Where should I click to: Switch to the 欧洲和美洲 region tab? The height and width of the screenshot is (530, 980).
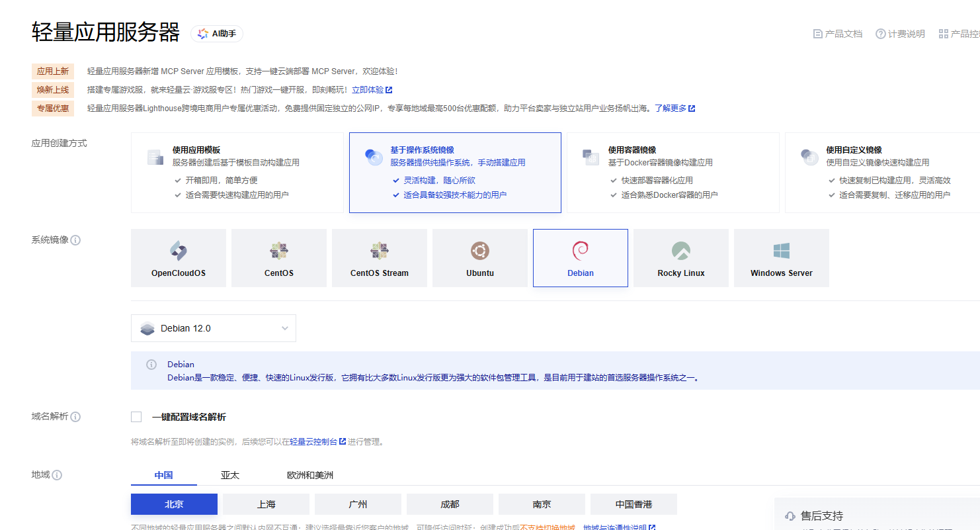tap(310, 476)
